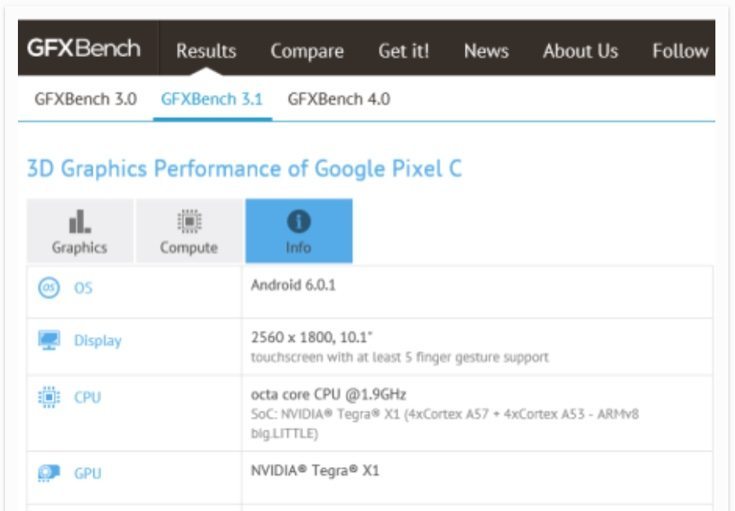Viewport: 735px width, 511px height.
Task: Click the GPU card icon
Action: point(49,473)
